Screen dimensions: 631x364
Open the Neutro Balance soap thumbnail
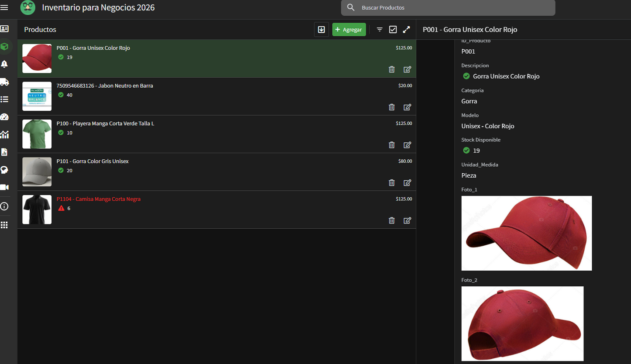click(37, 96)
